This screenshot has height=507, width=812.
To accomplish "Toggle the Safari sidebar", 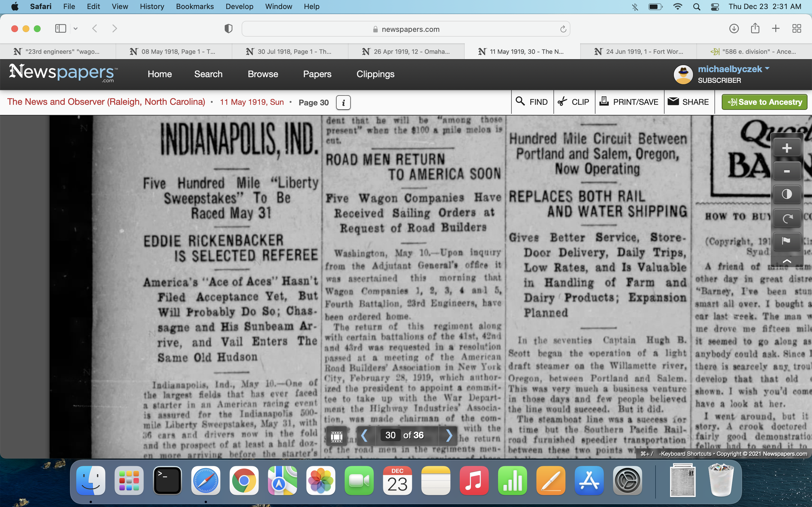I will 60,28.
